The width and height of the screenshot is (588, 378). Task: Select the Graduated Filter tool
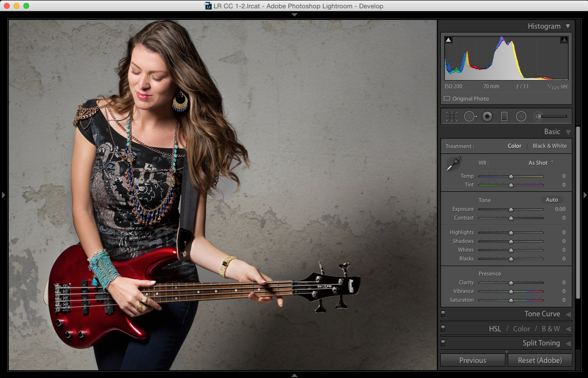click(x=504, y=116)
